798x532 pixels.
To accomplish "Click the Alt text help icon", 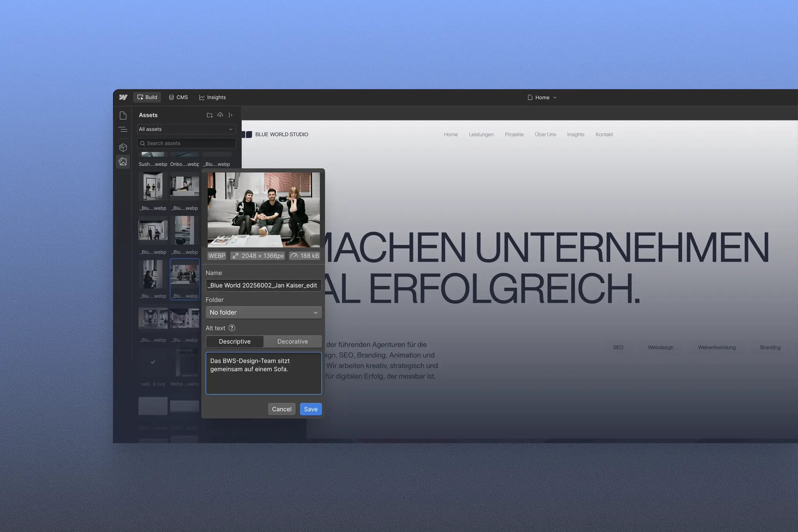I will pyautogui.click(x=232, y=328).
